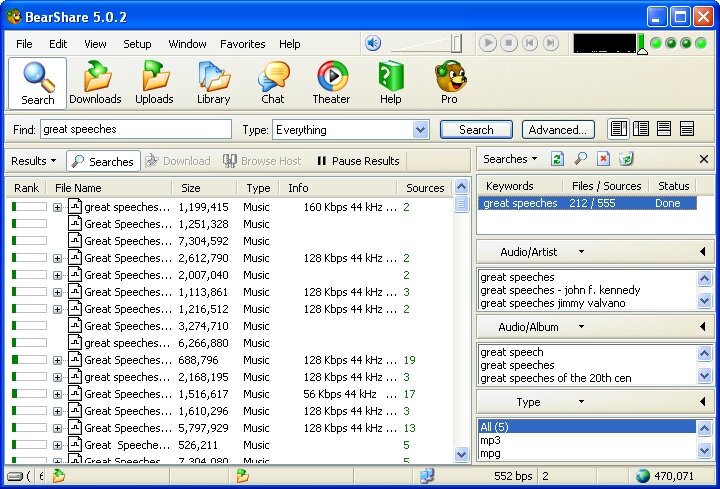Viewport: 720px width, 489px height.
Task: Open the Favorites menu
Action: 242,44
